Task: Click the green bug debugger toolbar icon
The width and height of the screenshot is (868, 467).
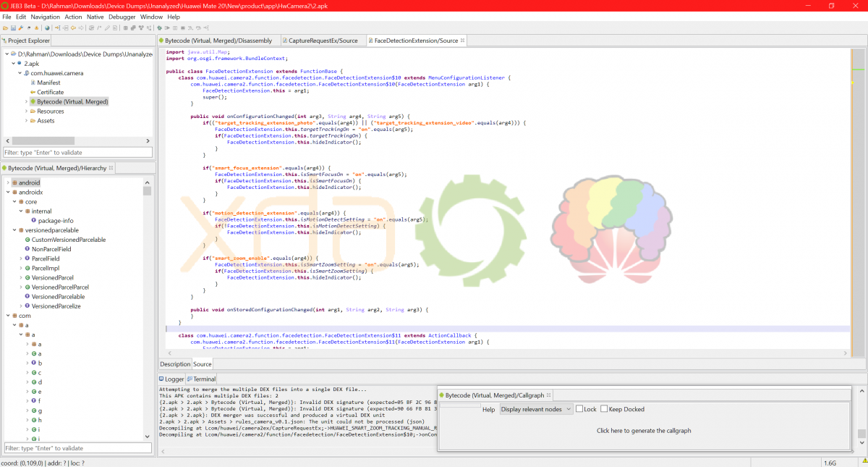Action: pyautogui.click(x=159, y=28)
